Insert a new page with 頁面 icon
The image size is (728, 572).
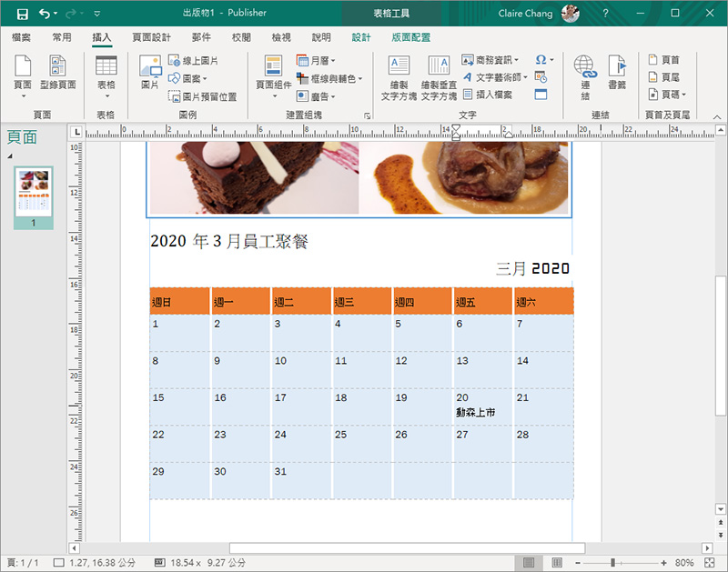point(23,76)
